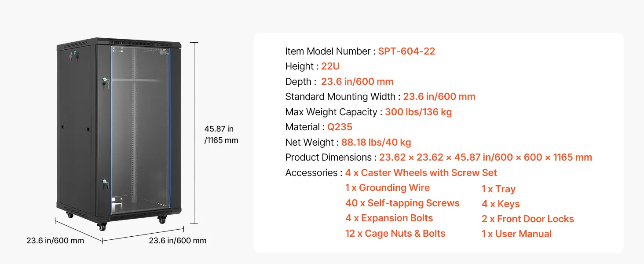Select the Q235 material value

(x=340, y=127)
